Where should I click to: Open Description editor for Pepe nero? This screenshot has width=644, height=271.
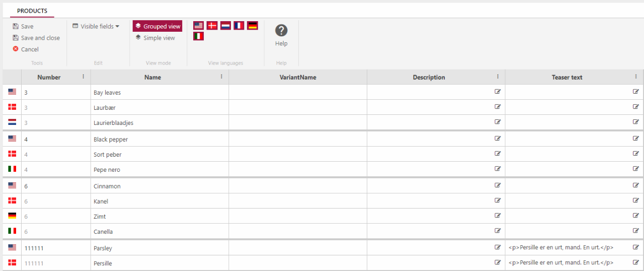[x=498, y=169]
